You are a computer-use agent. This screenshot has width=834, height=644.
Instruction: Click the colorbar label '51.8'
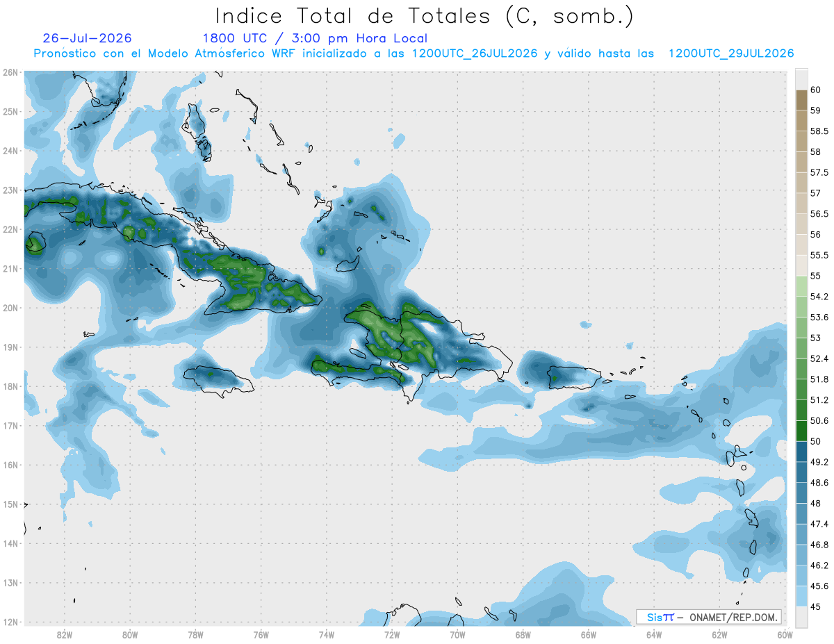pos(819,379)
